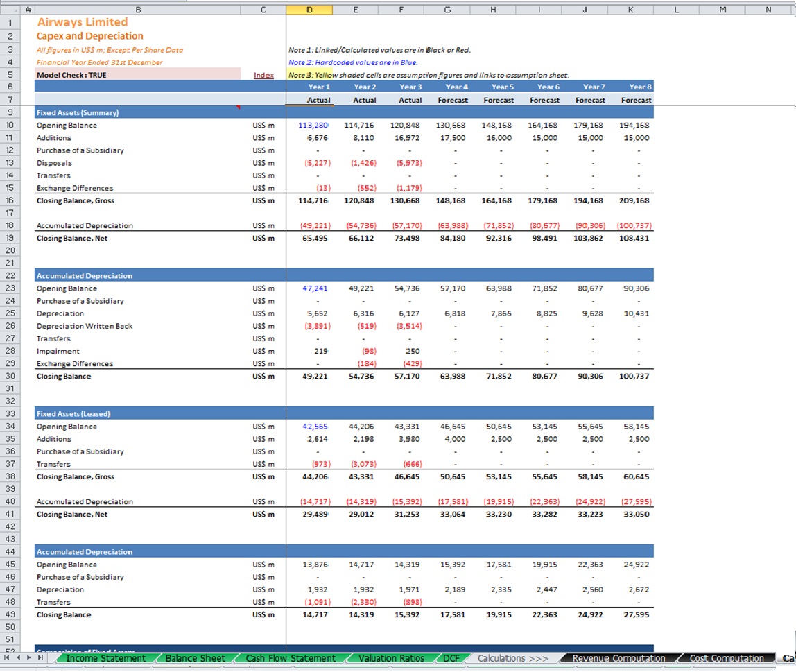Switch to the Valuation Ratios tab

(x=391, y=658)
